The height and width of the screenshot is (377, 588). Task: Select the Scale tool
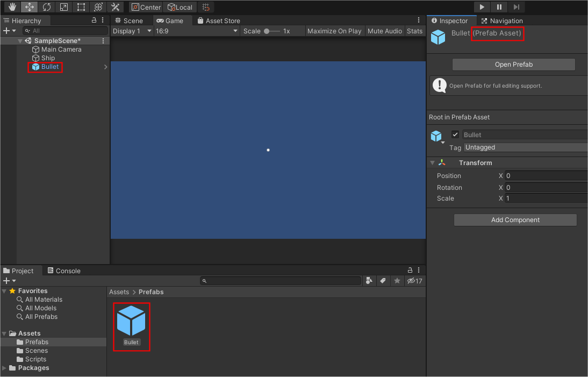64,7
